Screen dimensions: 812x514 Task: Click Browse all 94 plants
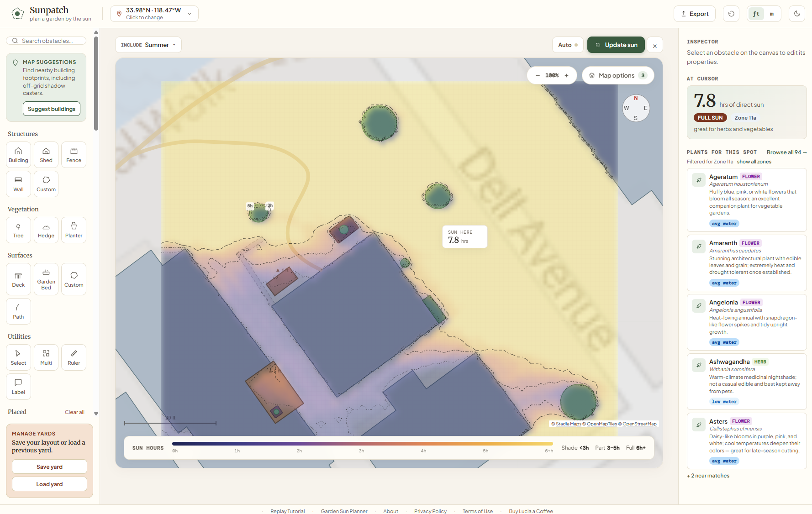point(786,152)
